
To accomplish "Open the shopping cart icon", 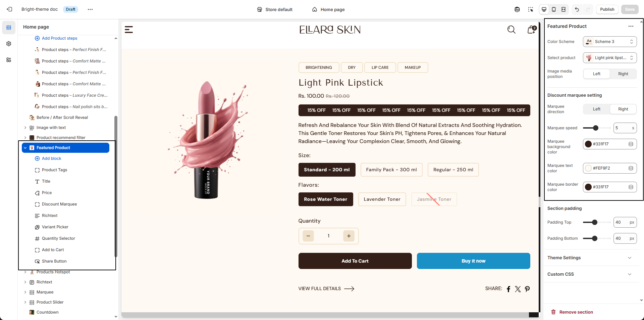I will (x=531, y=30).
